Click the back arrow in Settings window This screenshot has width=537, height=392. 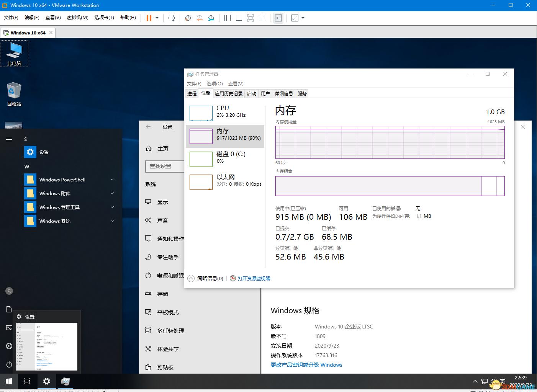[x=148, y=127]
